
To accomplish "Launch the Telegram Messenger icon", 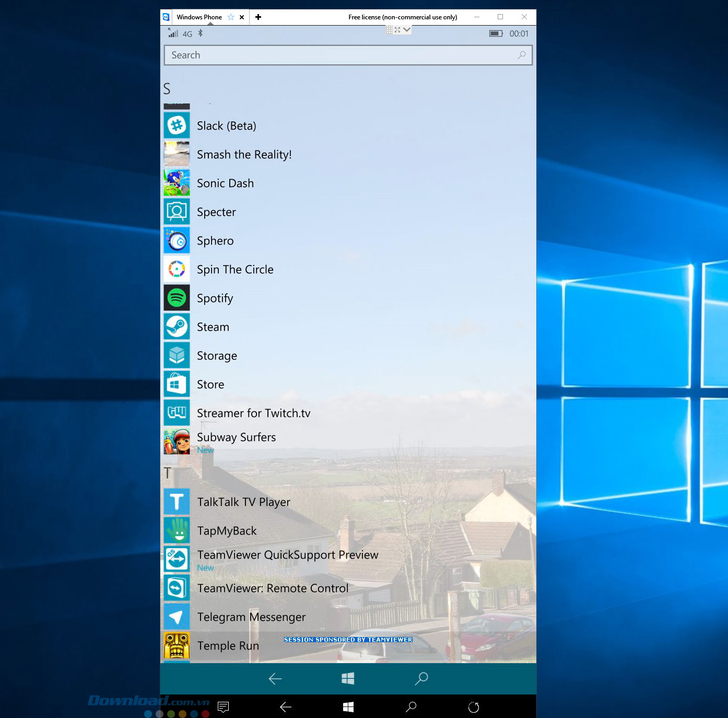I will pos(177,617).
